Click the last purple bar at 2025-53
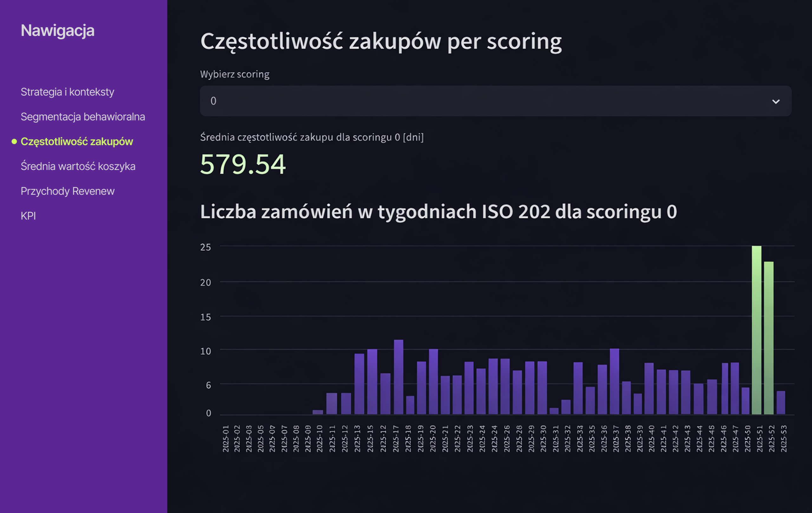The width and height of the screenshot is (812, 513). (x=781, y=402)
